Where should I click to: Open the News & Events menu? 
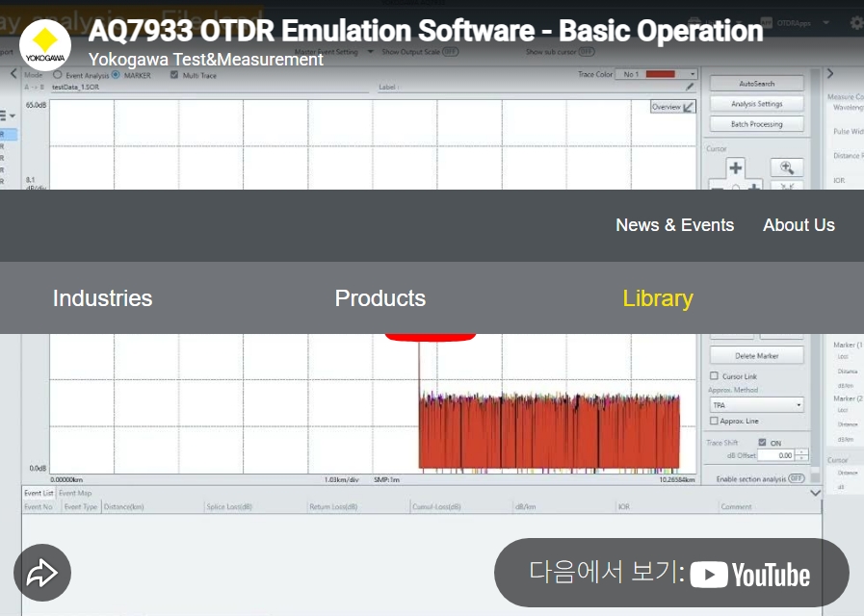coord(674,225)
